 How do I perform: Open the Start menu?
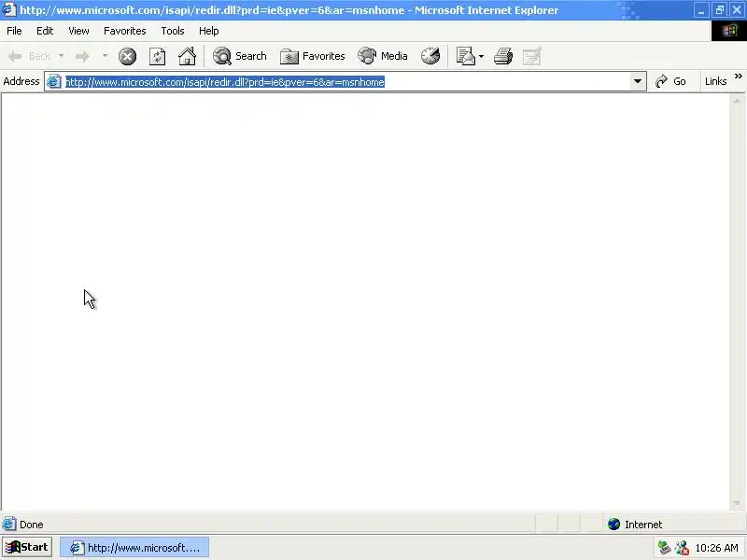(27, 548)
